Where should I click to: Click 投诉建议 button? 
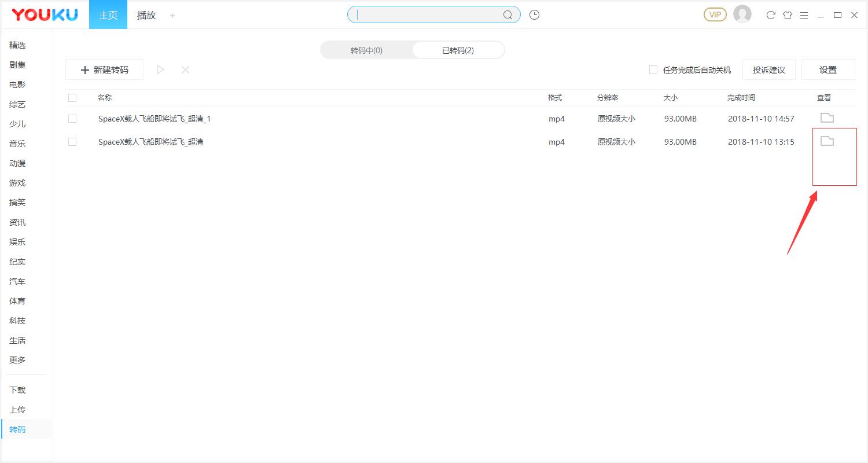[768, 69]
